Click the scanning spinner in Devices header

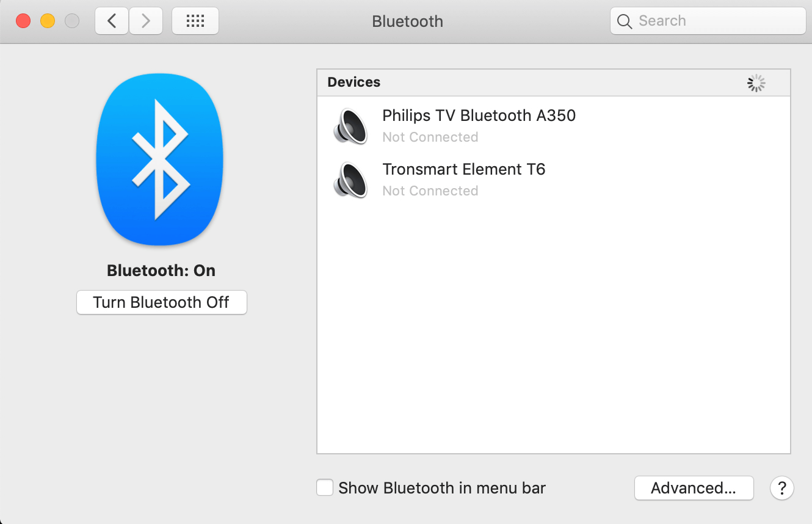756,83
